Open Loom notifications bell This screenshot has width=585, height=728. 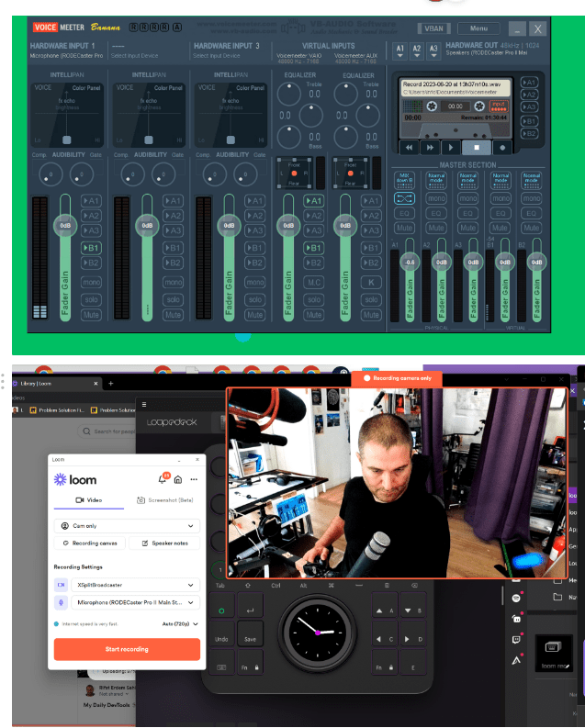163,478
